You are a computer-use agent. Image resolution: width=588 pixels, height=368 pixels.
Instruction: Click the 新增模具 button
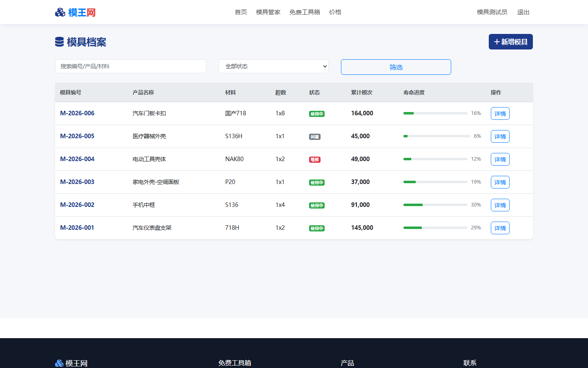(511, 42)
